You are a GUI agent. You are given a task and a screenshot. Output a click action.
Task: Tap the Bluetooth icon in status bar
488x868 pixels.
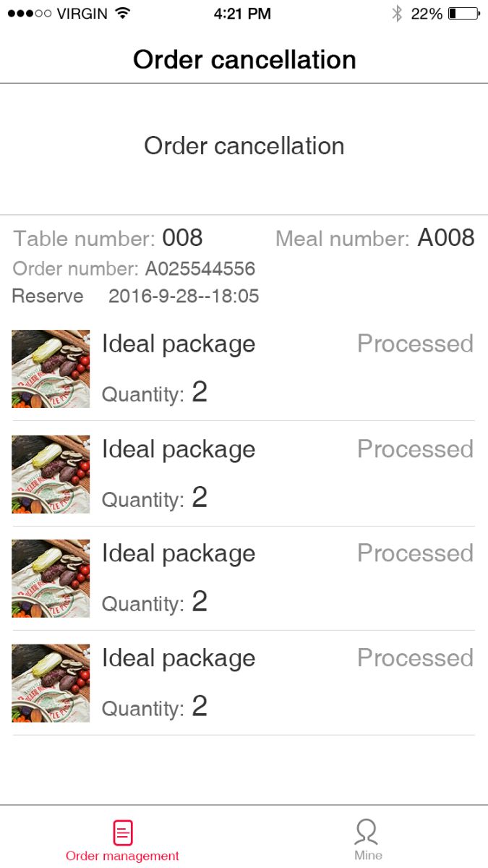[x=396, y=13]
